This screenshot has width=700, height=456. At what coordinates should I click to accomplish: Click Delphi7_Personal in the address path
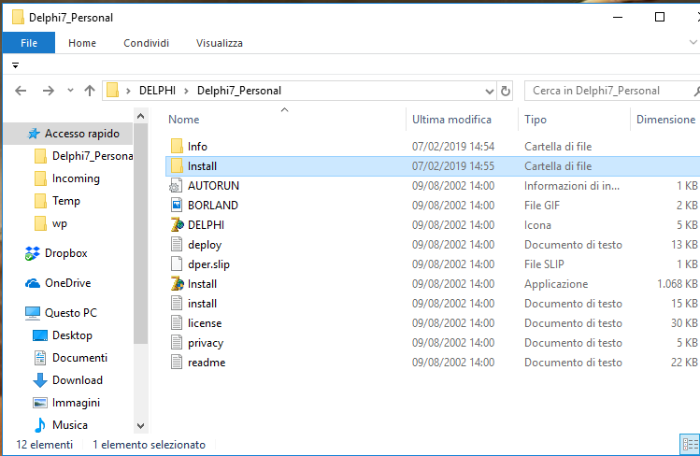click(x=239, y=91)
